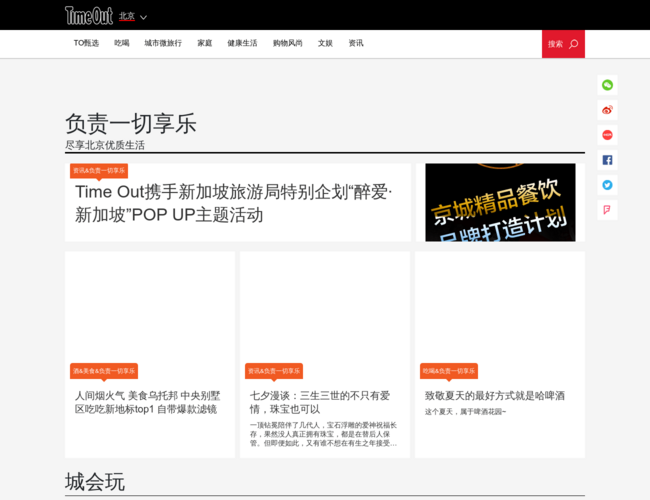Open 健康生活 navigation item

pyautogui.click(x=242, y=44)
